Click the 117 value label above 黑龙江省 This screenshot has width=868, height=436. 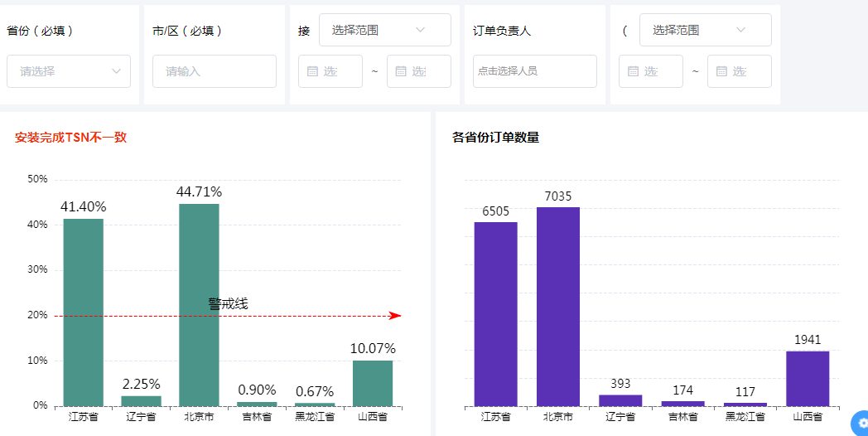[745, 392]
